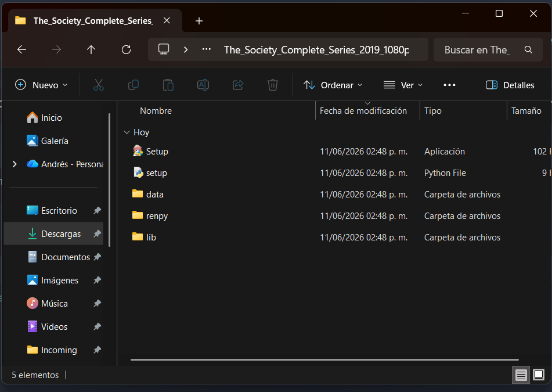Open Escritorio in the sidebar

[59, 211]
